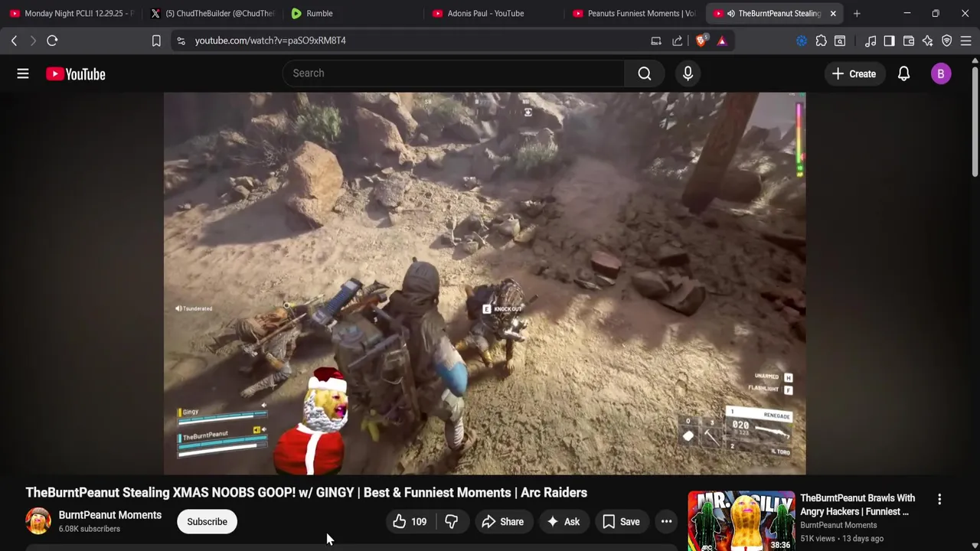Close TheBurntPeanut Stealing tab

(x=833, y=13)
